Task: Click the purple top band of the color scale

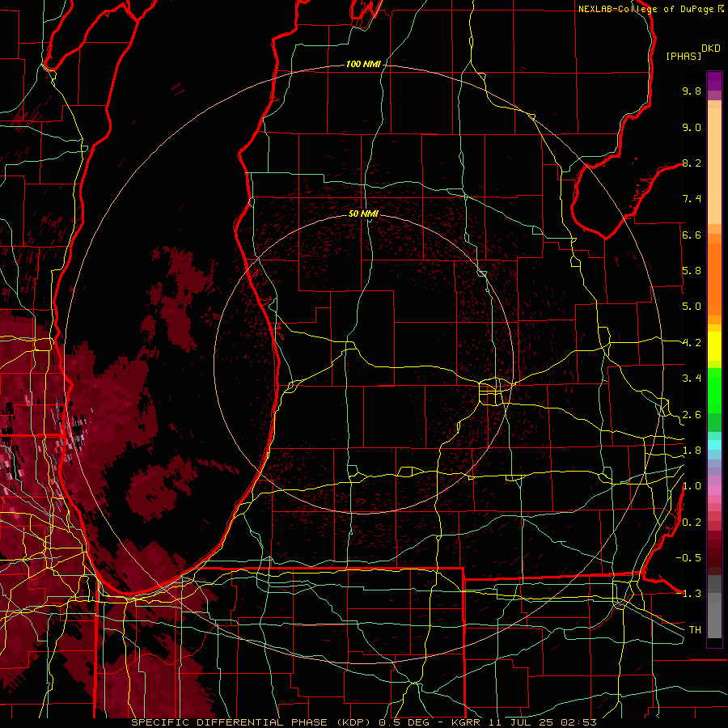Action: pyautogui.click(x=714, y=81)
